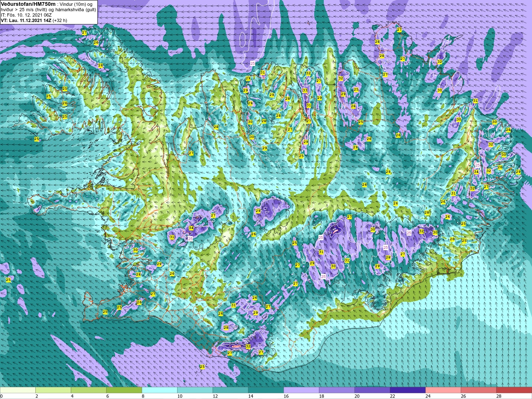Click the 'VT: Lau. 11.12.2021 14Z (+32 h)' line

pos(34,20)
